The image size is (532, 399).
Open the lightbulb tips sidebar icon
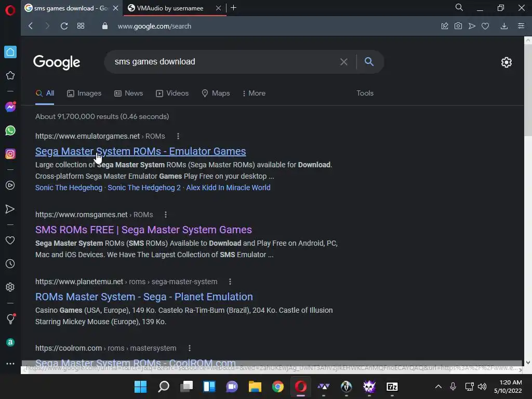tap(10, 318)
